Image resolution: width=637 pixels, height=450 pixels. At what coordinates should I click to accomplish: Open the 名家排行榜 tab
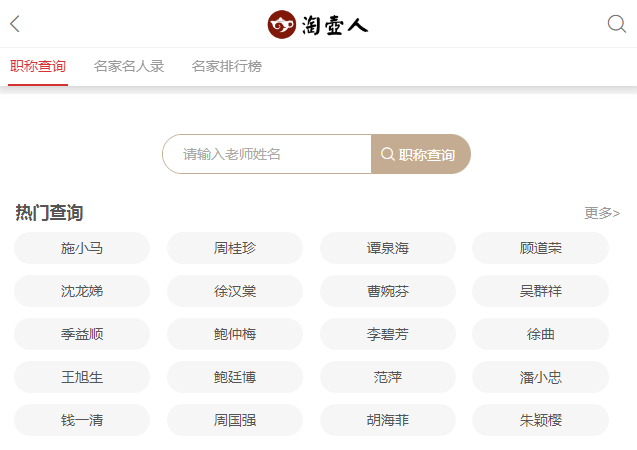227,66
